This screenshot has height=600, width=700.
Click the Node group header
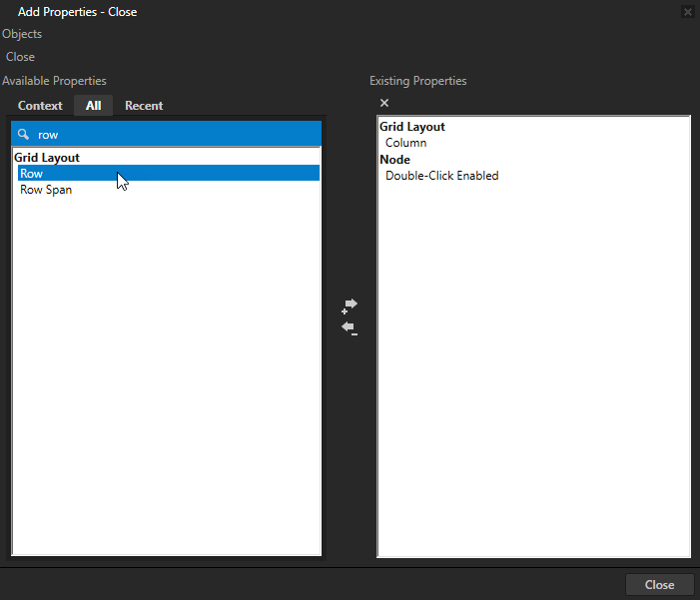[394, 160]
